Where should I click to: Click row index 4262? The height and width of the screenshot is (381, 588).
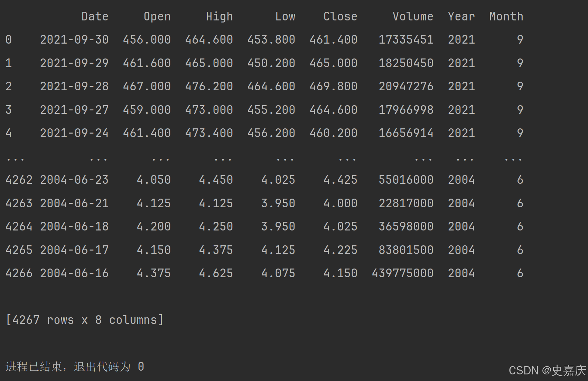point(19,180)
